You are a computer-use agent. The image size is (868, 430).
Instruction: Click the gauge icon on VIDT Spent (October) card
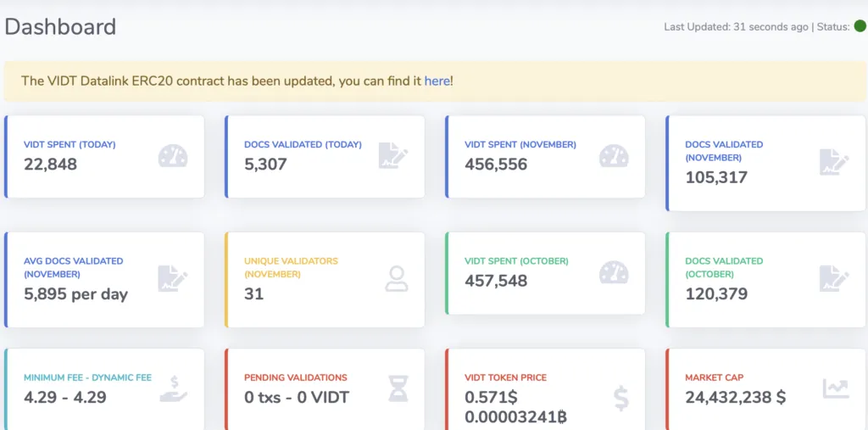(614, 272)
